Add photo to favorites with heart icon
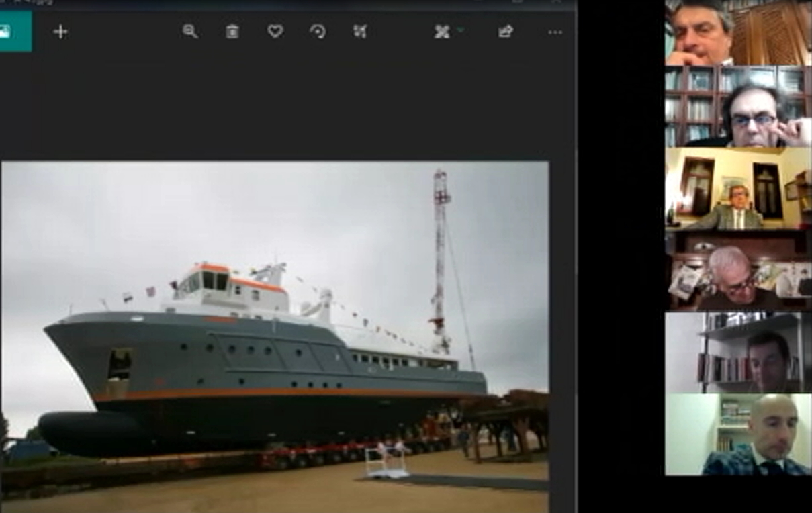Screen dimensions: 812x513 [x=275, y=31]
